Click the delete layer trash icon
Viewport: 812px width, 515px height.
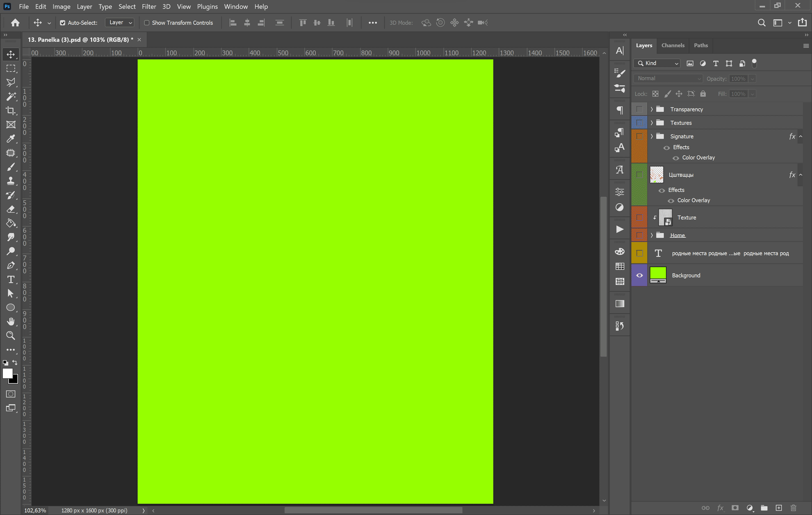(x=793, y=508)
